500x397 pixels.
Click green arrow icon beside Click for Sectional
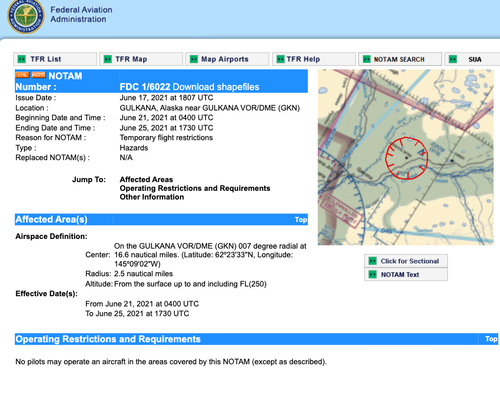point(372,261)
